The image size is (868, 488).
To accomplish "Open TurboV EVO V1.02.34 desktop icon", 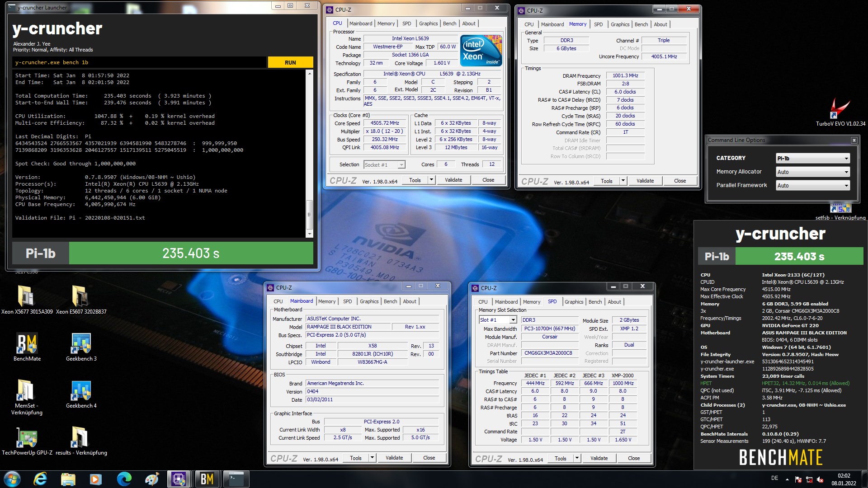I will coord(840,113).
